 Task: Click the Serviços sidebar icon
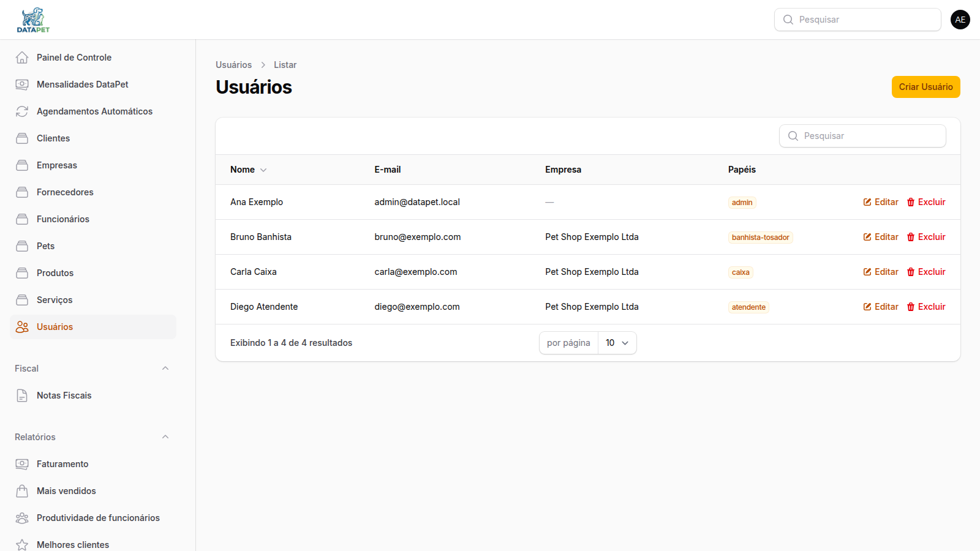(x=22, y=300)
